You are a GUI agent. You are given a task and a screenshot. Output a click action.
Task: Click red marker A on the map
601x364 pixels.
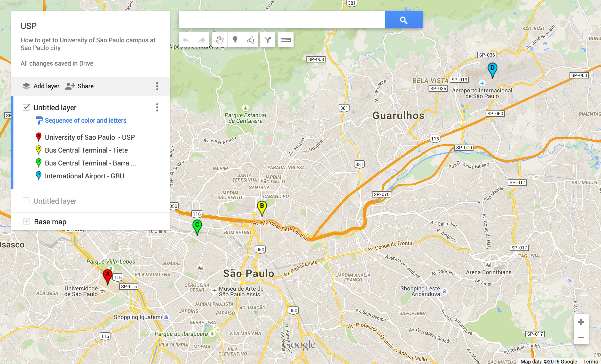108,276
